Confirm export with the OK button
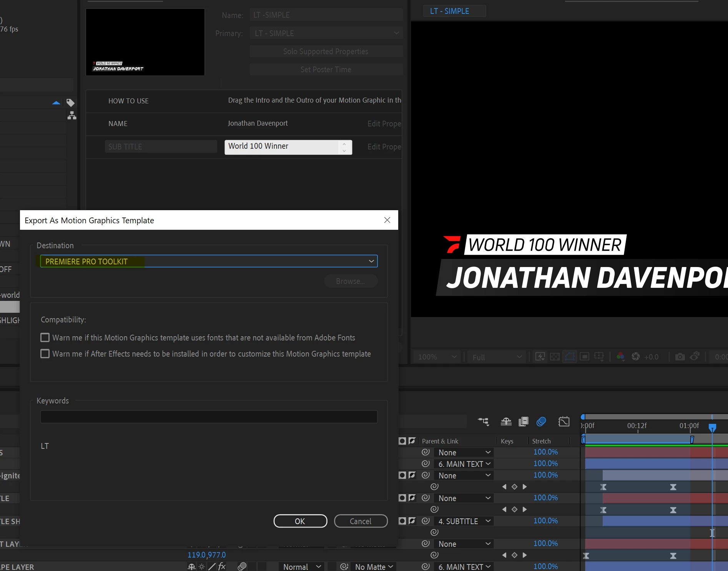 [x=300, y=521]
